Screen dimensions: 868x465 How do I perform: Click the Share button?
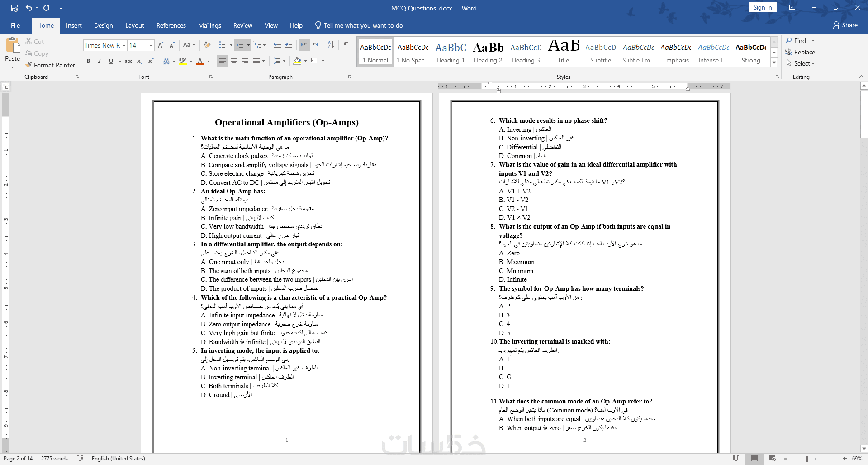(x=845, y=25)
